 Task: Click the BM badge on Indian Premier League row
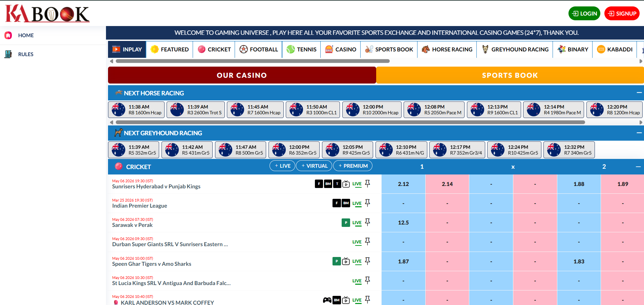[346, 203]
